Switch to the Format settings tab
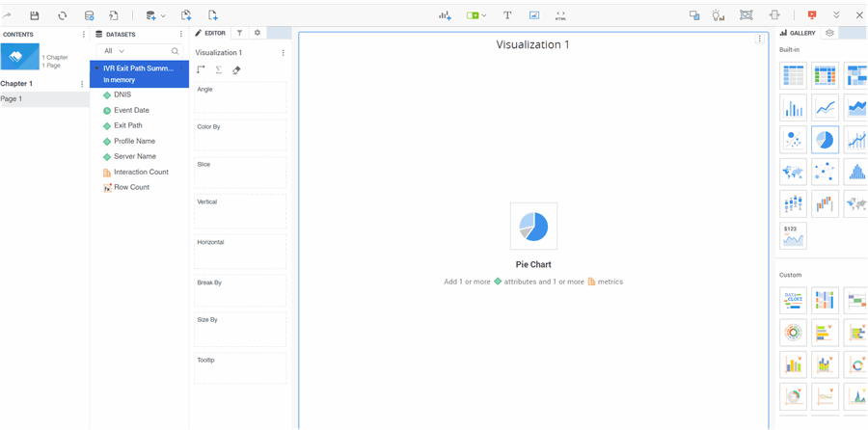Screen dimensions: 868x430 tap(257, 34)
